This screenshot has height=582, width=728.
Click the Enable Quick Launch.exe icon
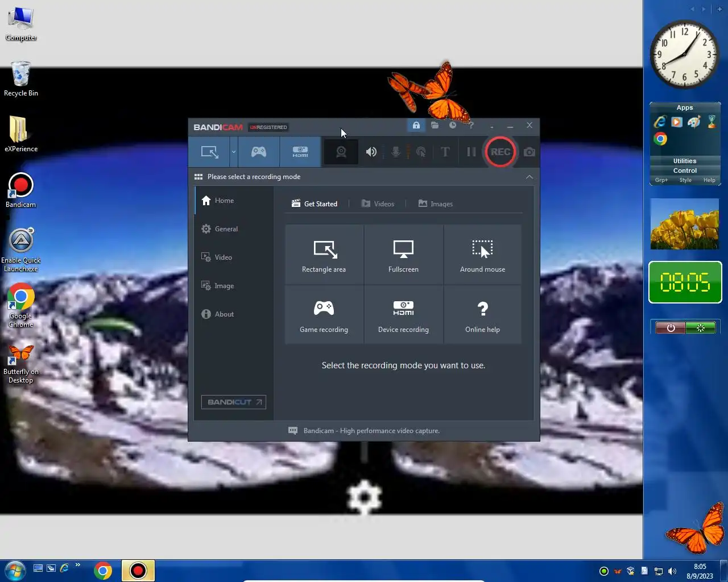pyautogui.click(x=21, y=250)
